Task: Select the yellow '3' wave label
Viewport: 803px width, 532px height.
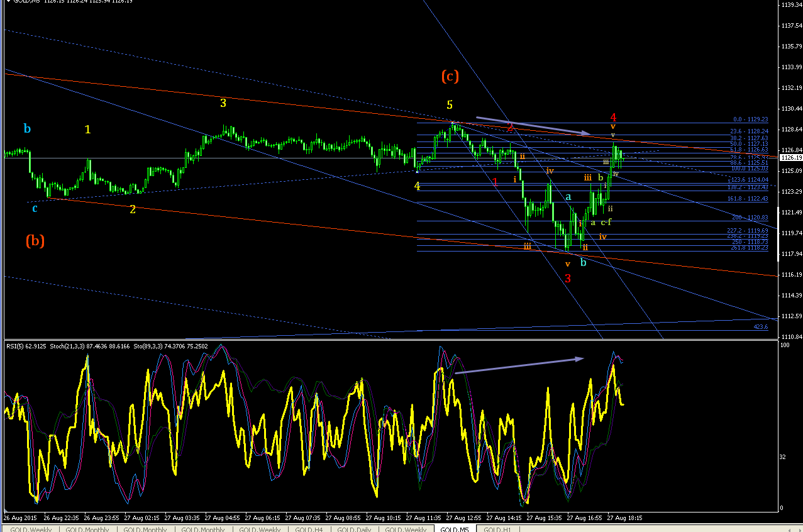Action: pyautogui.click(x=223, y=103)
